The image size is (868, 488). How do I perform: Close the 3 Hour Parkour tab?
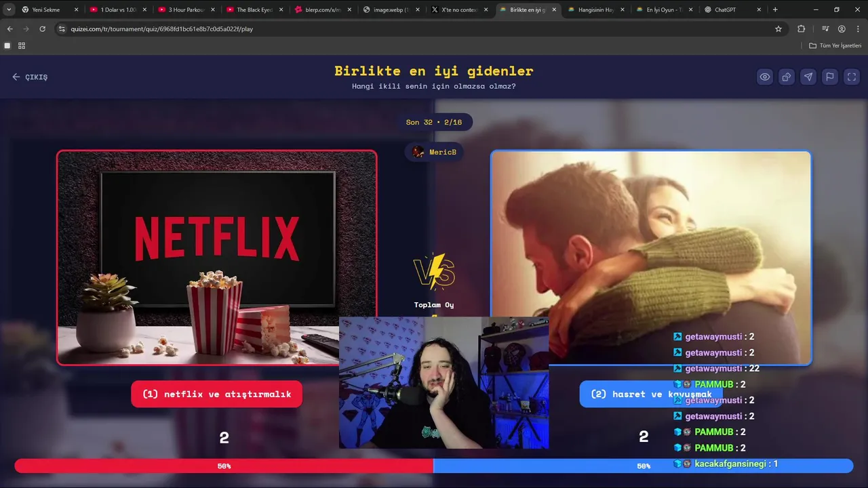pyautogui.click(x=212, y=9)
